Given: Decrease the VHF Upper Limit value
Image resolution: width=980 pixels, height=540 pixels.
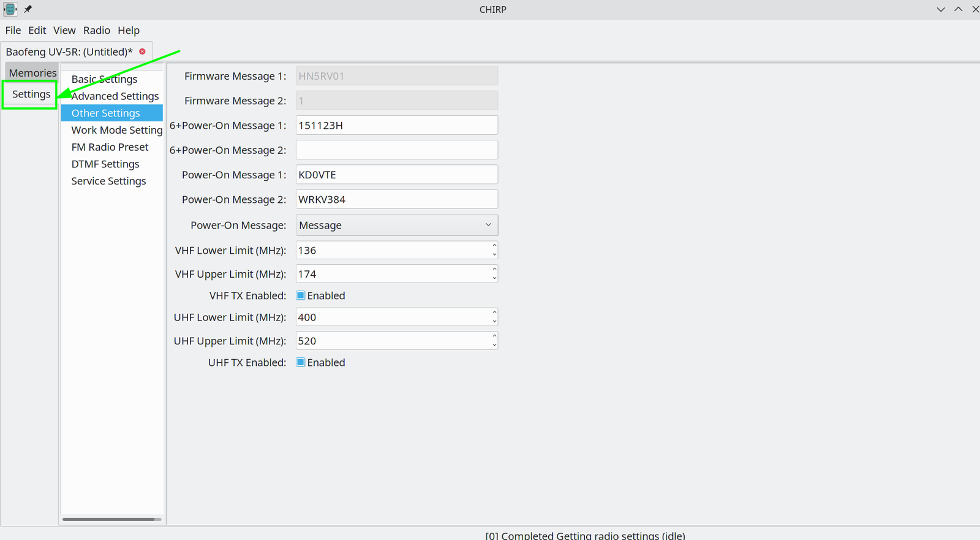Looking at the screenshot, I should (x=494, y=278).
